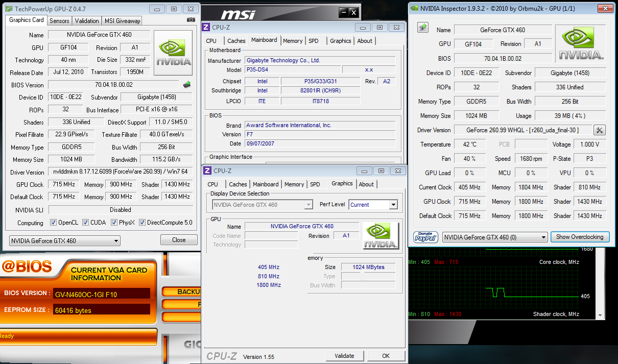This screenshot has height=364, width=618.
Task: Open SPD tab in upper CPU-Z window
Action: coord(314,41)
